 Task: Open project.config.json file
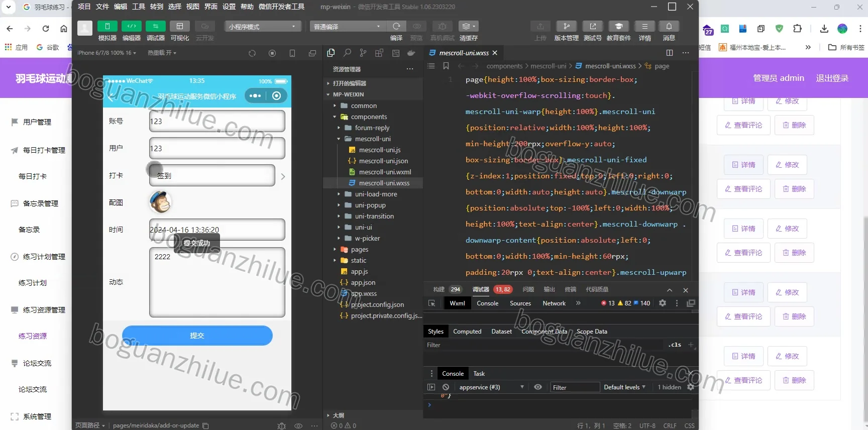(377, 304)
